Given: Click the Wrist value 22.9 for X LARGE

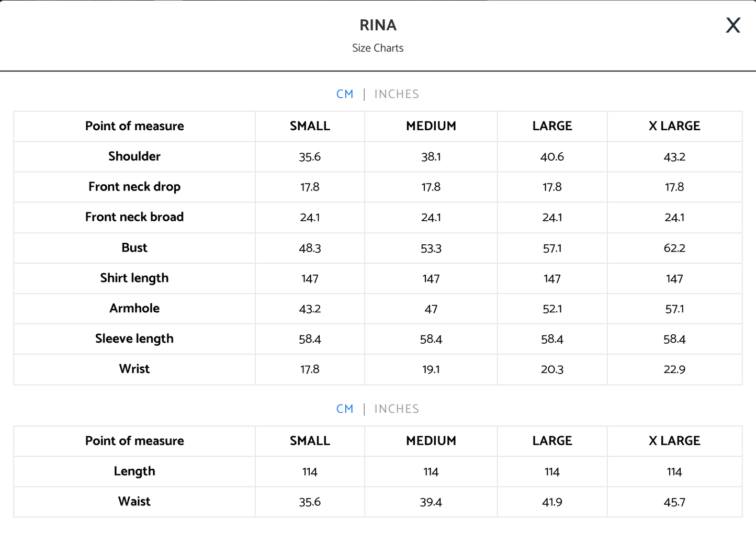Looking at the screenshot, I should (x=674, y=369).
